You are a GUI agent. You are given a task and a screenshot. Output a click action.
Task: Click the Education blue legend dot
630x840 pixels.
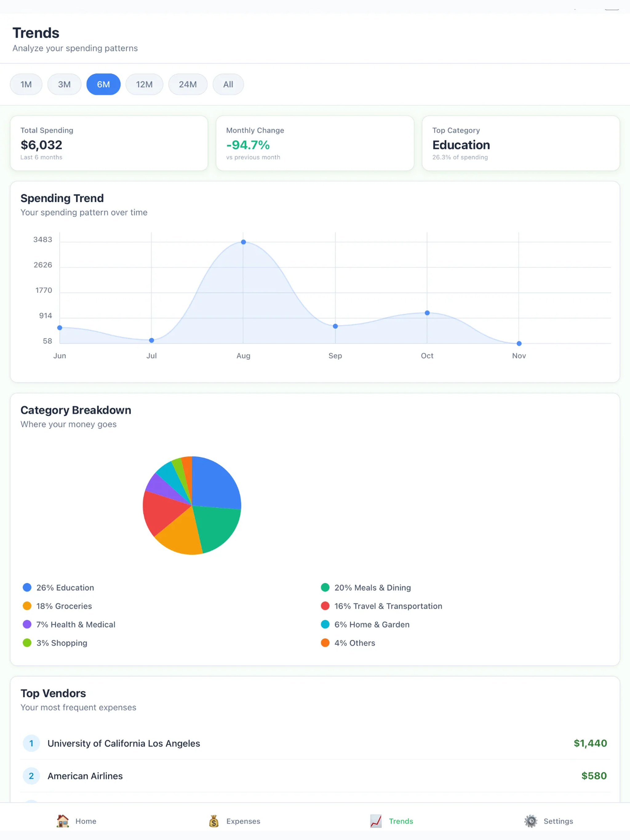coord(27,588)
